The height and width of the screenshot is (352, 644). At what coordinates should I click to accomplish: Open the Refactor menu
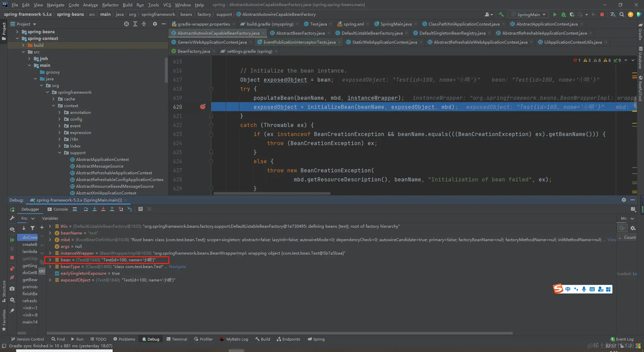point(110,5)
